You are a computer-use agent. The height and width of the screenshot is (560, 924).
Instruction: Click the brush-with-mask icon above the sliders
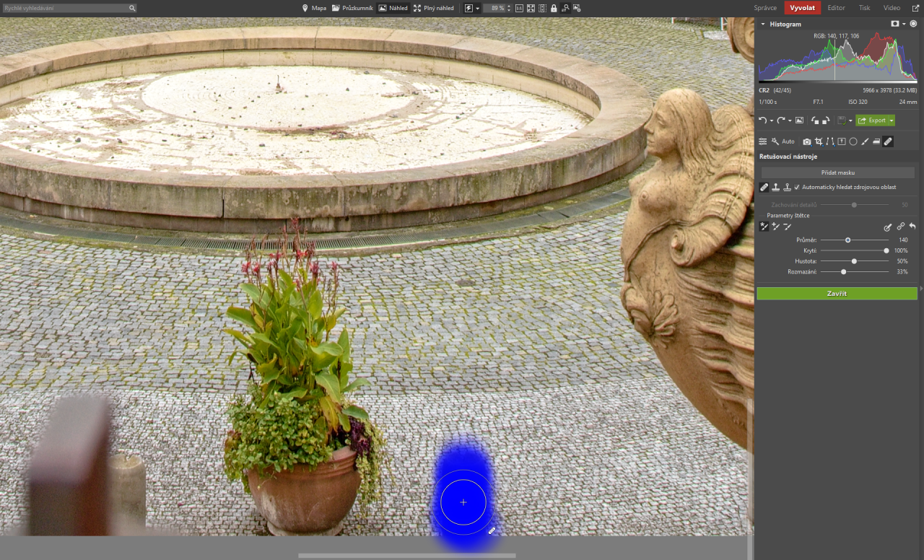888,227
